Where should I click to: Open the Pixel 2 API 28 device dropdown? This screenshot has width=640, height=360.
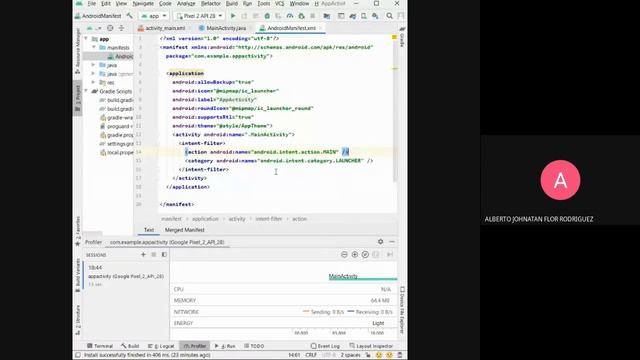point(199,16)
